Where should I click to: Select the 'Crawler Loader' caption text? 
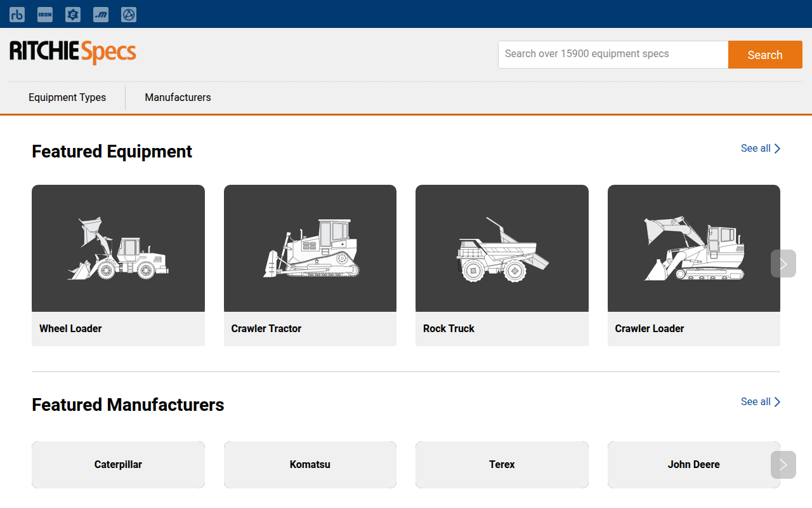pos(650,328)
